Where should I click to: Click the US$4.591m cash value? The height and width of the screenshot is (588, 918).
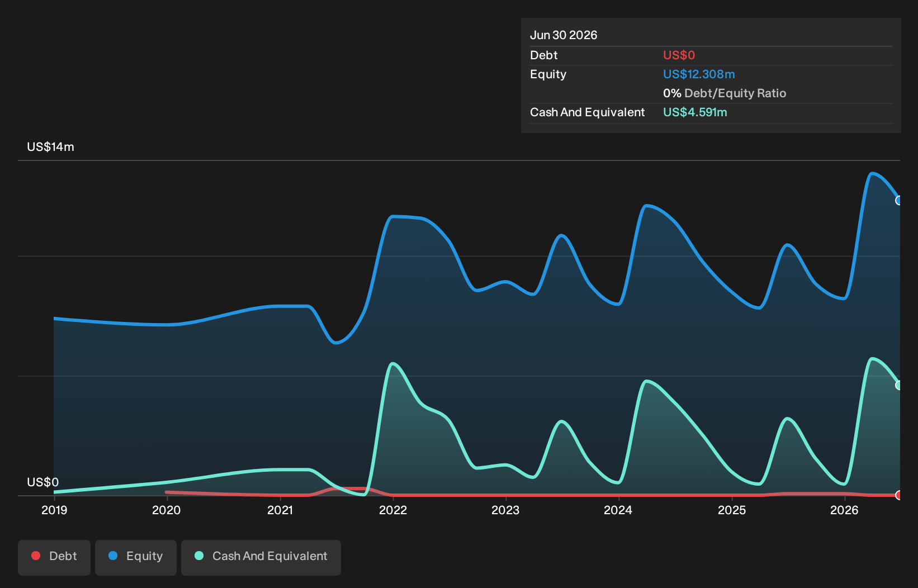pos(695,112)
